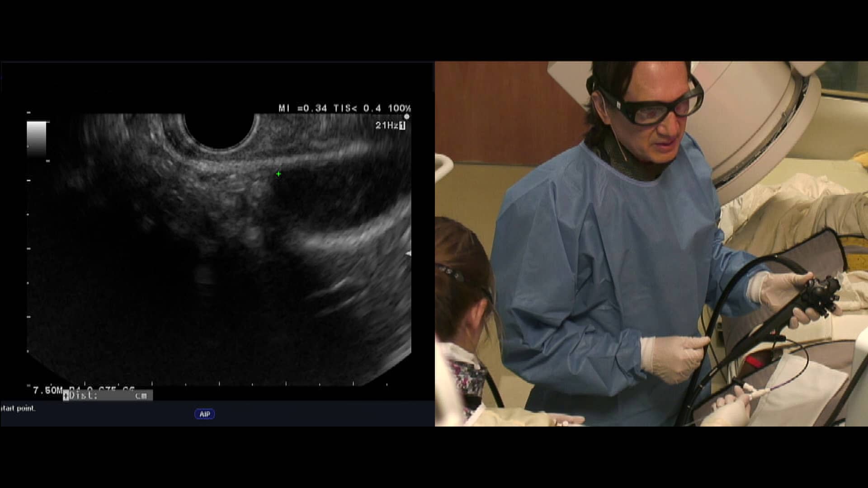Select the white freeze-status dot above 21Hz
This screenshot has height=488, width=868.
[407, 116]
